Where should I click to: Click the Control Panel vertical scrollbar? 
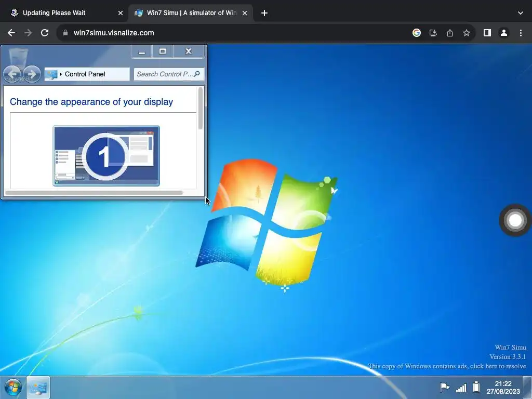[x=201, y=108]
